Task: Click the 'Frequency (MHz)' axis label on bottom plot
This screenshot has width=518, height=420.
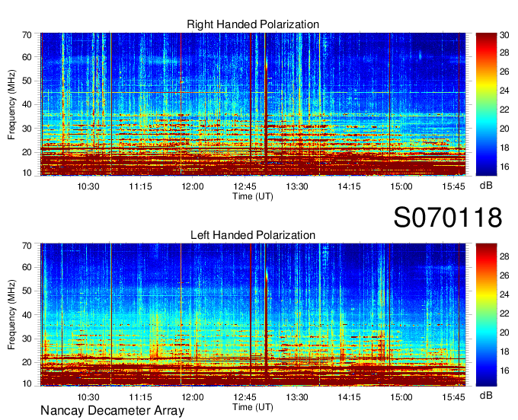Action: [x=11, y=315]
